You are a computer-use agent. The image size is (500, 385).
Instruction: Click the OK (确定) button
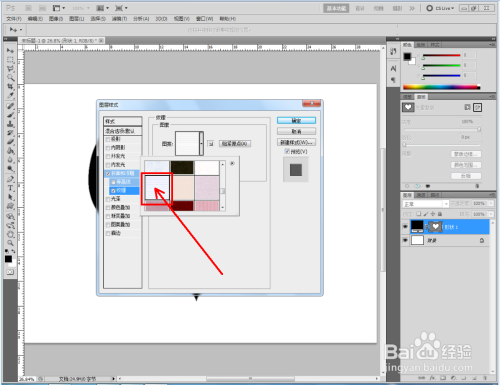point(296,121)
